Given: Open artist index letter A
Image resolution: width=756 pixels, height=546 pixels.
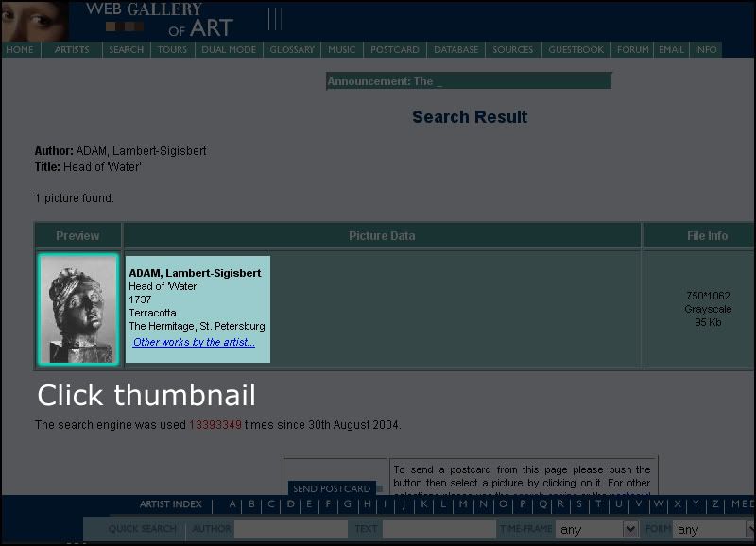Looking at the screenshot, I should click(232, 504).
